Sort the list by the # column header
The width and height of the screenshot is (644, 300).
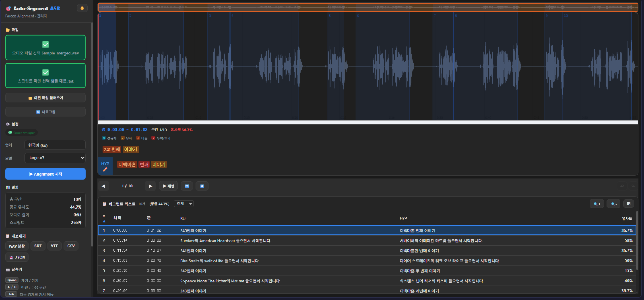pos(104,218)
